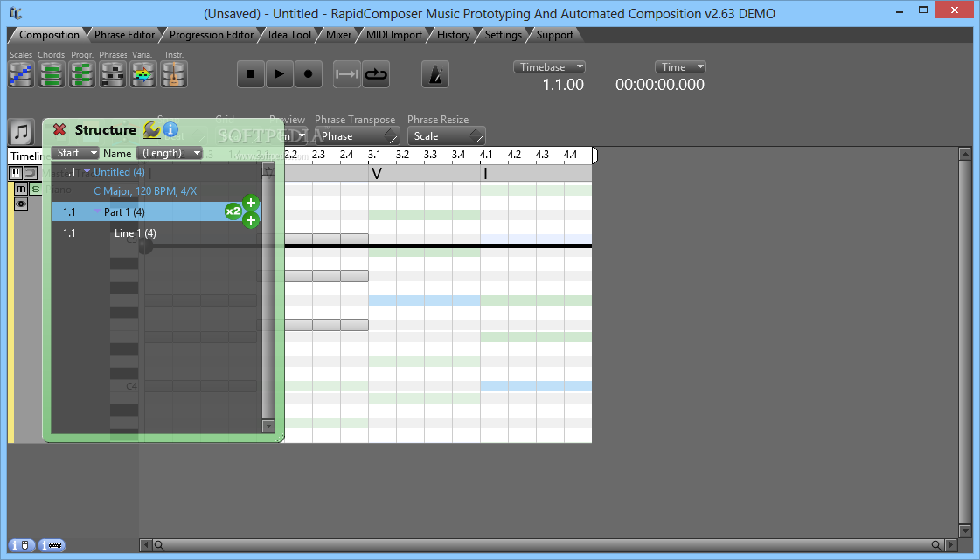Click the Structure panel corner grip
This screenshot has height=560, width=980.
click(280, 438)
